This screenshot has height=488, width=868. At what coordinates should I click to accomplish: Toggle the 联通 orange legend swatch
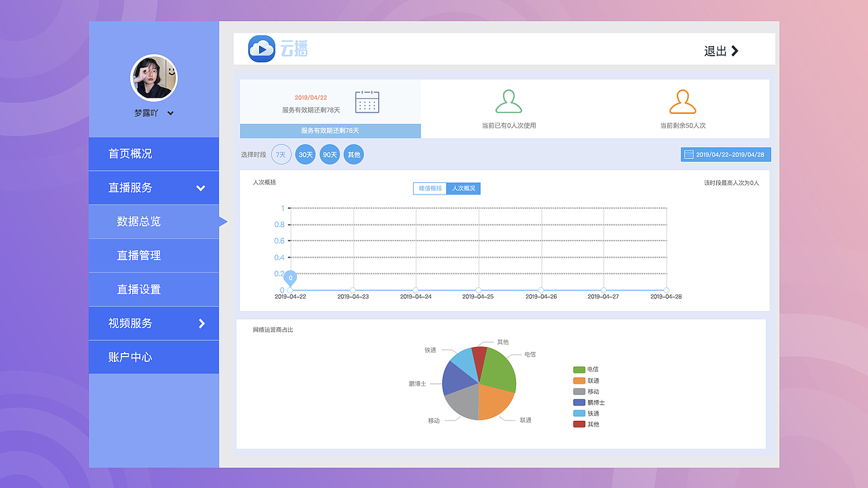[579, 381]
